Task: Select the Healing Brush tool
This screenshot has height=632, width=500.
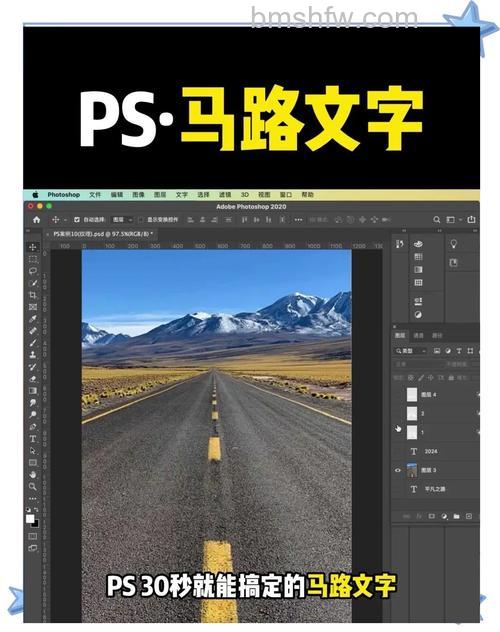Action: click(x=33, y=331)
